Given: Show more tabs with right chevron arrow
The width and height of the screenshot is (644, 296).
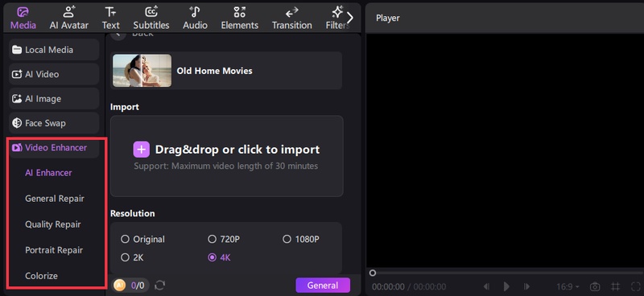Looking at the screenshot, I should pos(350,18).
